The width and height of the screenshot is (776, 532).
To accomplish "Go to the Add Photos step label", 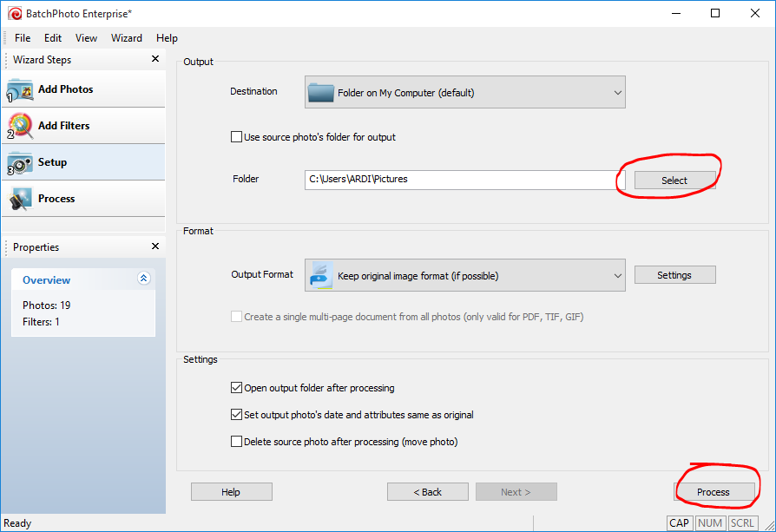I will tap(66, 89).
